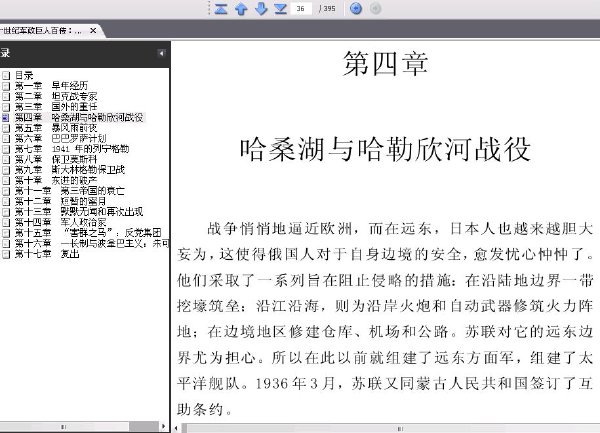Jump to the last page
This screenshot has height=433, width=600.
pos(280,8)
